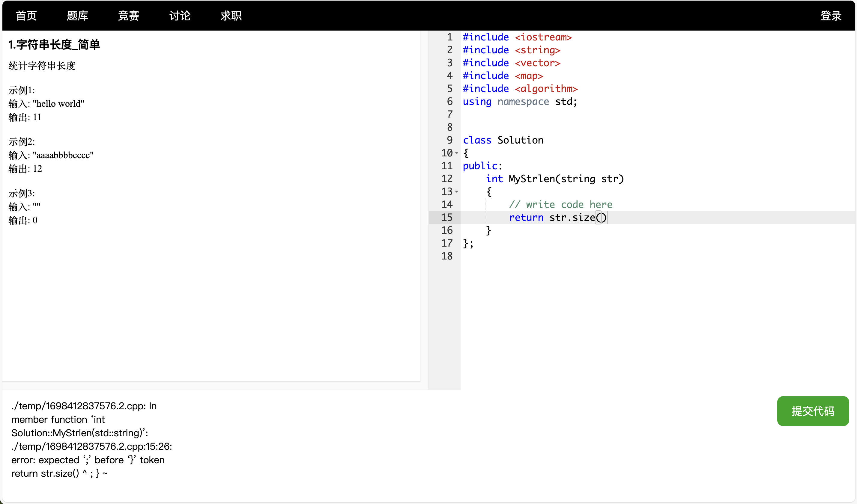Click the 登录 login link

pos(831,16)
